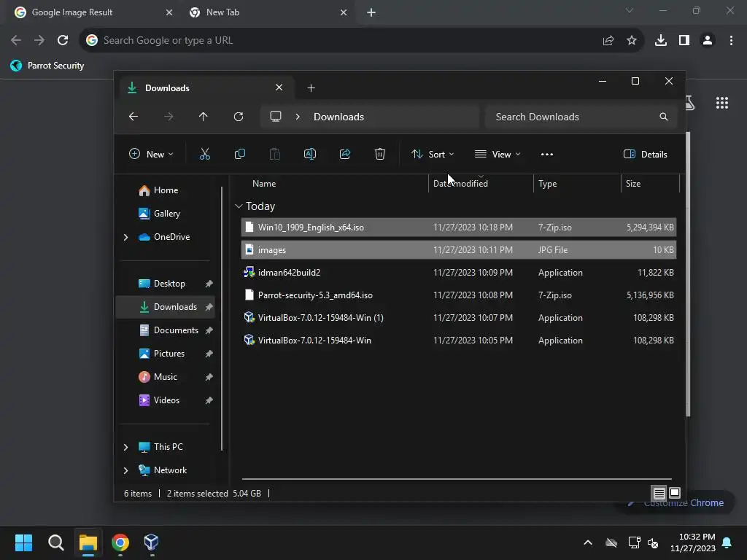Select idman642build2 file

click(x=459, y=273)
